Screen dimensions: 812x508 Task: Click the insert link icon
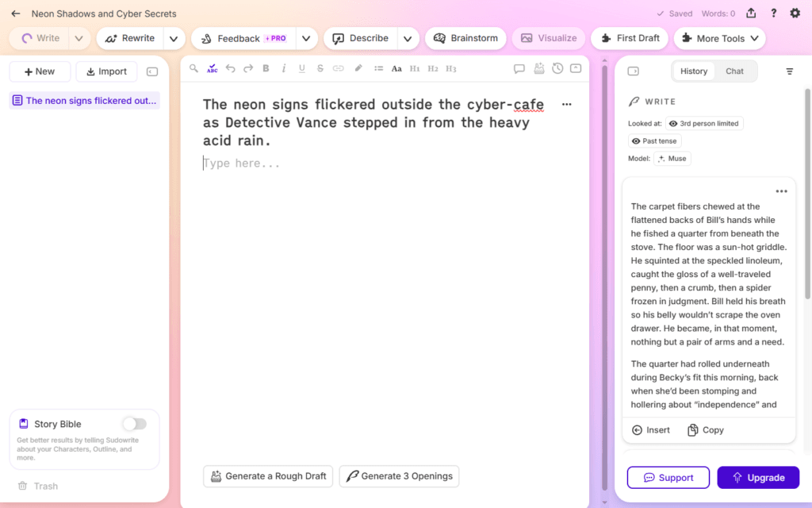338,68
